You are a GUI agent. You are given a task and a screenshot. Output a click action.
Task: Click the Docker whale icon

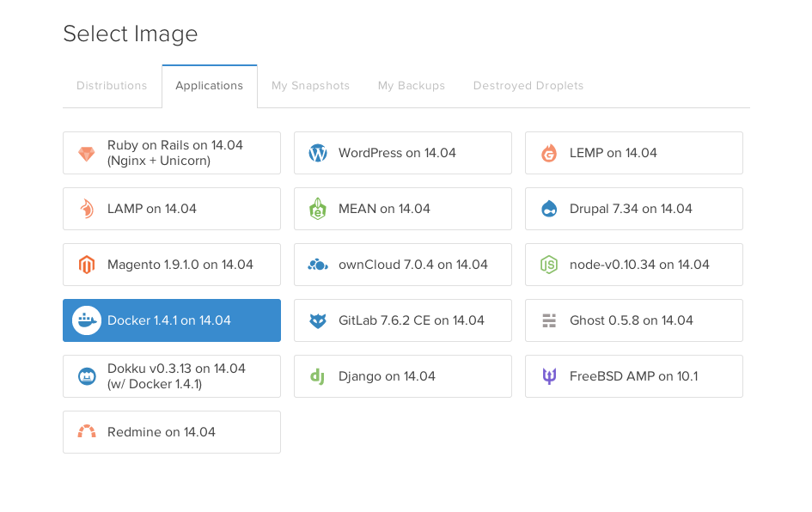(x=86, y=320)
